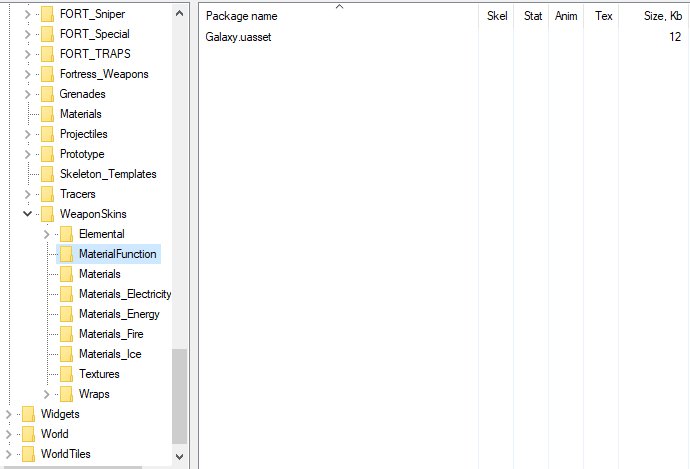
Task: Sort by the Skel column header
Action: pyautogui.click(x=496, y=16)
